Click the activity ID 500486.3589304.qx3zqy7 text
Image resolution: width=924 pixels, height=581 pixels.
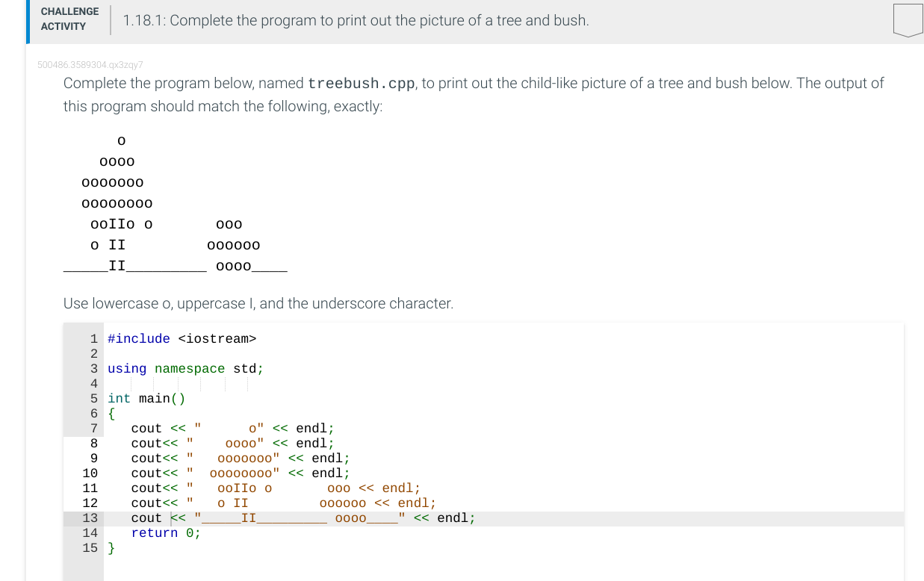click(90, 66)
